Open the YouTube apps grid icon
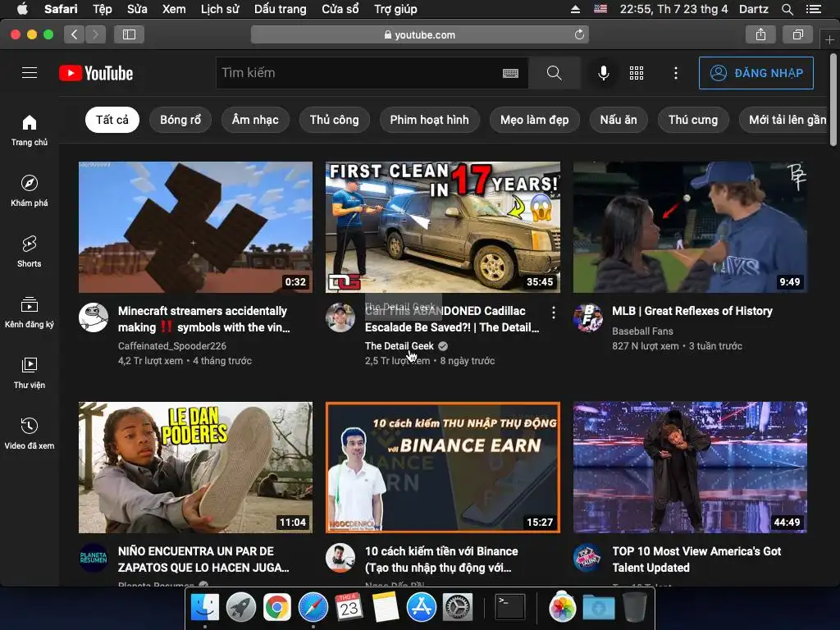Screen dimensions: 840x630 tap(637, 73)
